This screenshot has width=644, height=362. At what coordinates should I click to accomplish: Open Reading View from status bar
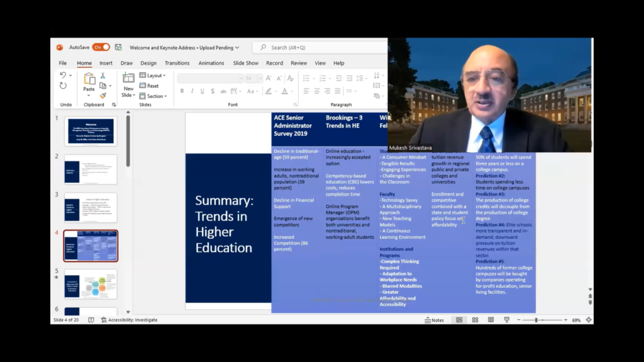(x=491, y=320)
